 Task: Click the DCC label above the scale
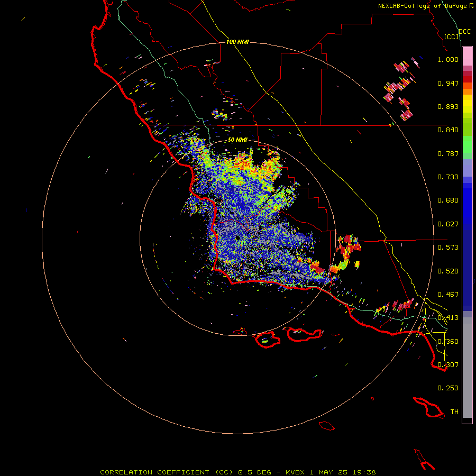(464, 31)
